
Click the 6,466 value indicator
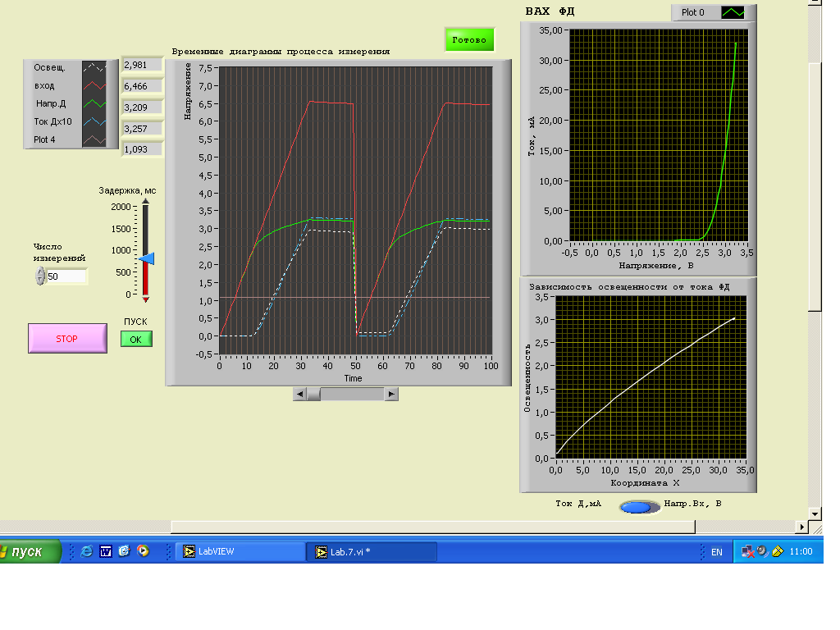pyautogui.click(x=142, y=86)
